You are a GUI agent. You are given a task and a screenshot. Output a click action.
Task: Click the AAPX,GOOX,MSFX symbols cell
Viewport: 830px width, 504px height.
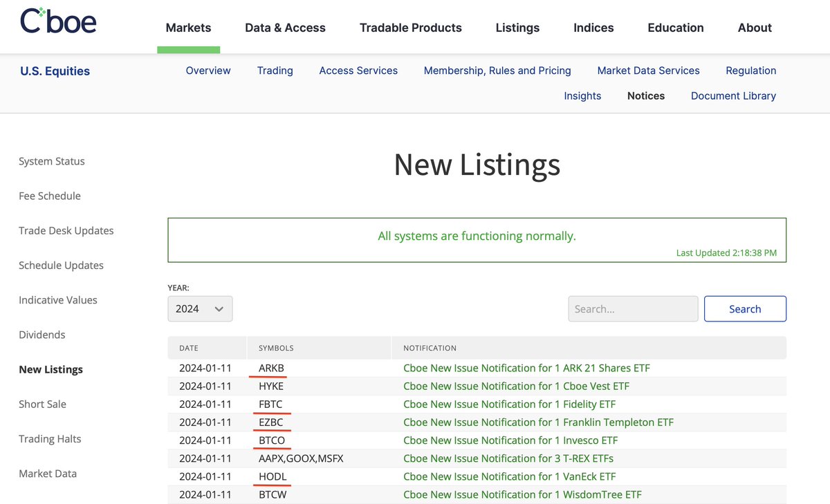[x=301, y=458]
